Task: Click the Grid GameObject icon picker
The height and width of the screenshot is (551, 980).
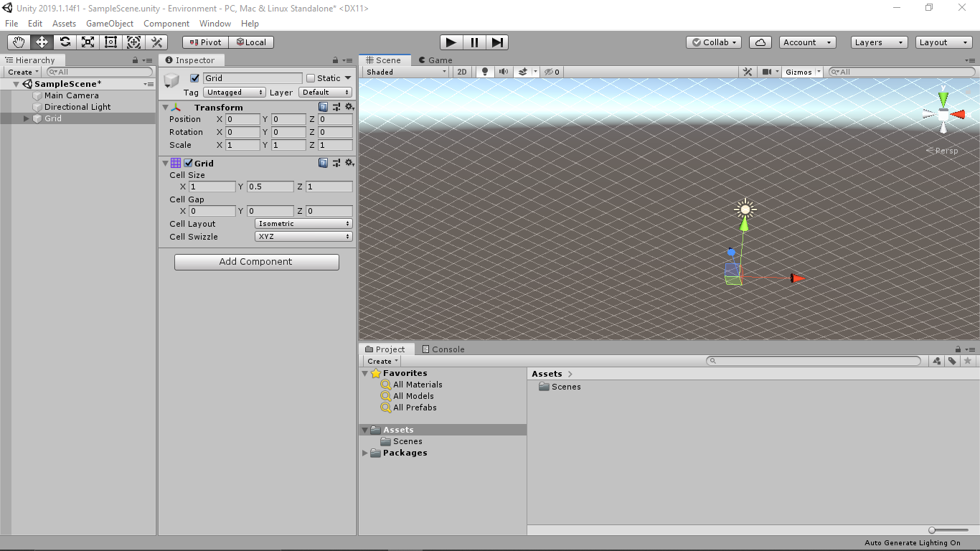Action: click(x=172, y=80)
